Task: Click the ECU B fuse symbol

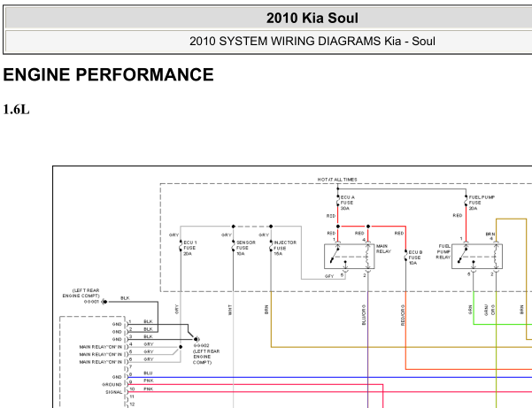Action: [405, 257]
